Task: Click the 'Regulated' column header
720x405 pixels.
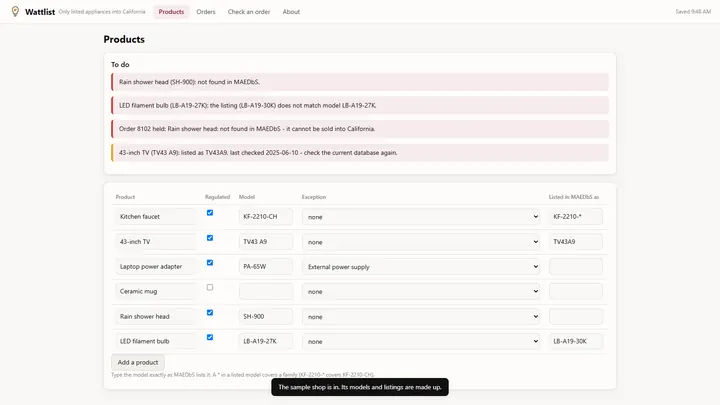Action: tap(217, 197)
